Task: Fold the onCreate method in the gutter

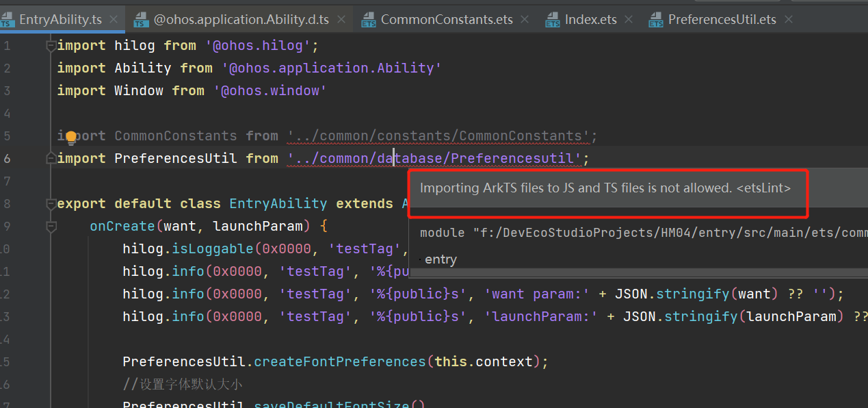Action: point(51,227)
